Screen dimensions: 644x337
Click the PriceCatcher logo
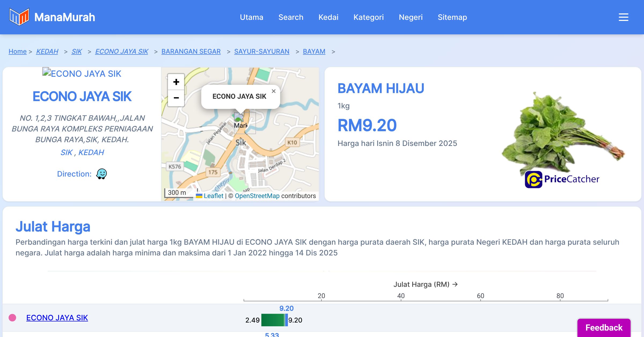[562, 179]
